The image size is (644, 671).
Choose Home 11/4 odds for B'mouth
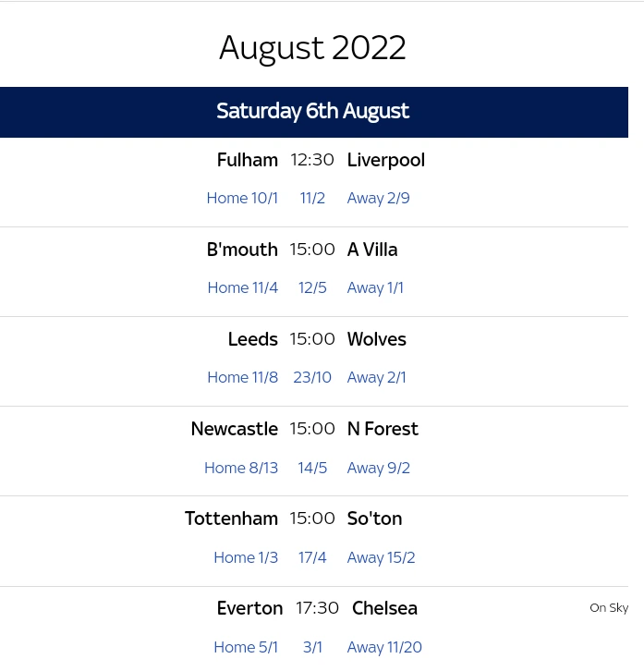pyautogui.click(x=242, y=287)
